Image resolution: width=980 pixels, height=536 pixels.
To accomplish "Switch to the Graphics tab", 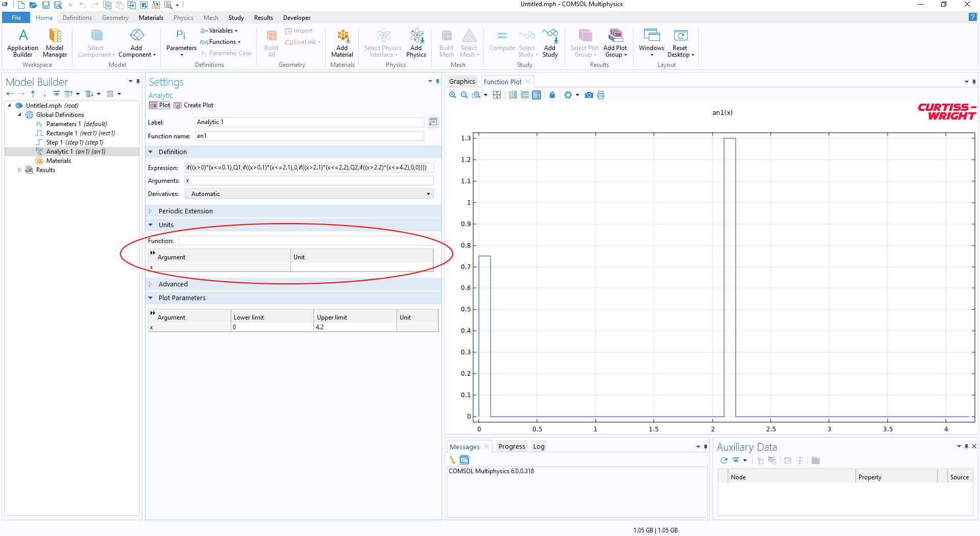I will 462,82.
